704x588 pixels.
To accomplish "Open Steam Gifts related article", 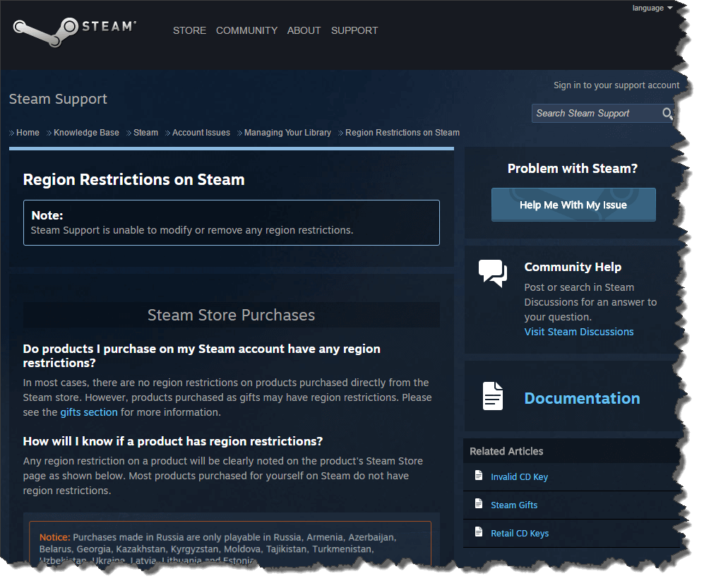I will coord(514,505).
